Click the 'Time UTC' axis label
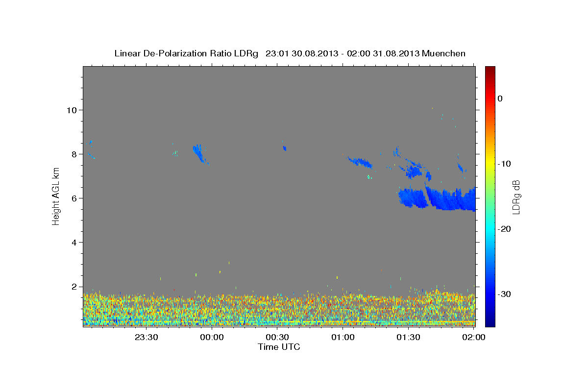 click(x=279, y=347)
